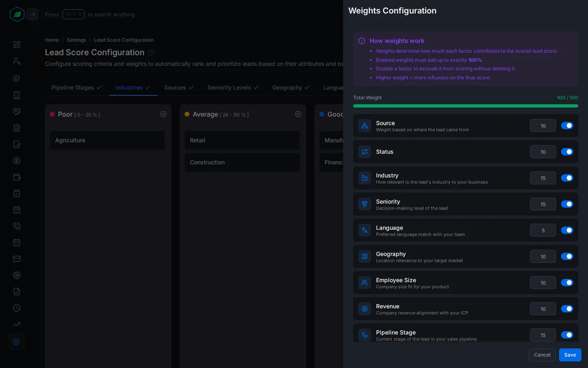The image size is (588, 368).
Task: Open the Sources tab
Action: tap(179, 88)
